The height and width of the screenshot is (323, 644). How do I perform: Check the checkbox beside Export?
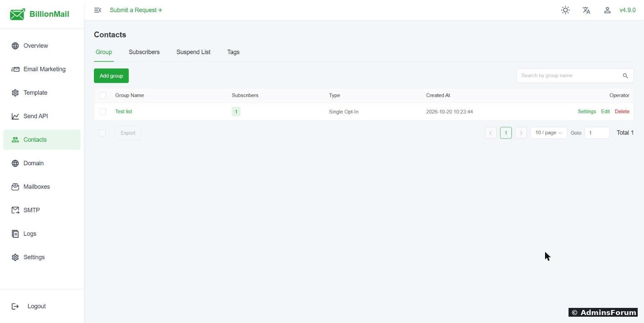tap(102, 133)
